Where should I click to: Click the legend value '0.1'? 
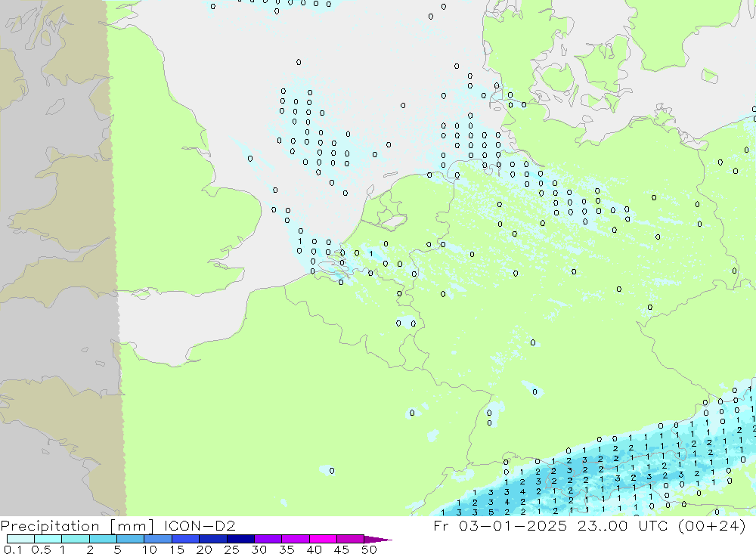14,549
